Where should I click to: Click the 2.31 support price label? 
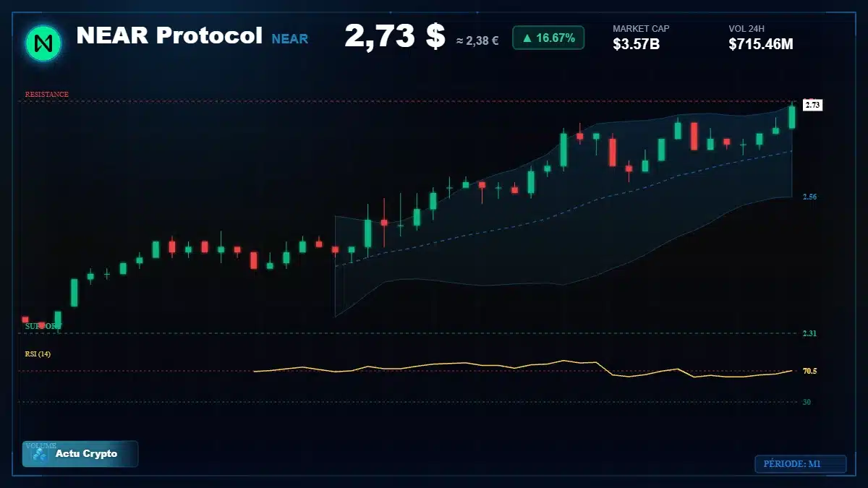[810, 333]
